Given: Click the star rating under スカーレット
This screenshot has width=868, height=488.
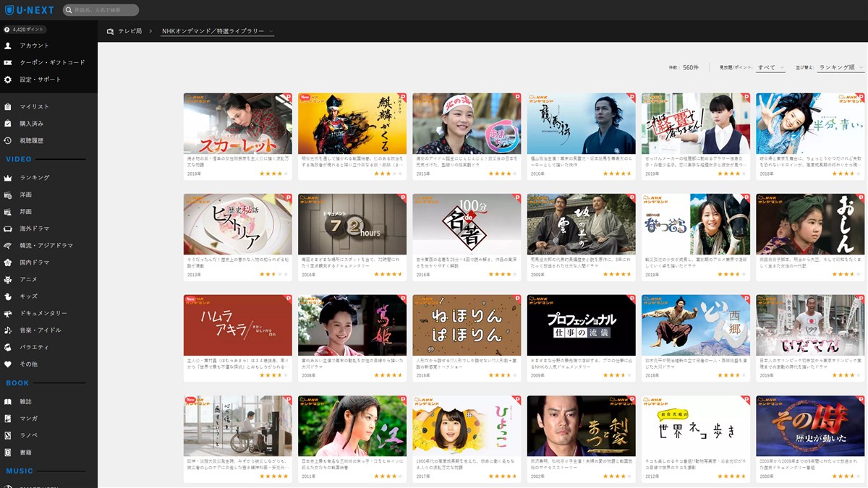Looking at the screenshot, I should tap(275, 174).
